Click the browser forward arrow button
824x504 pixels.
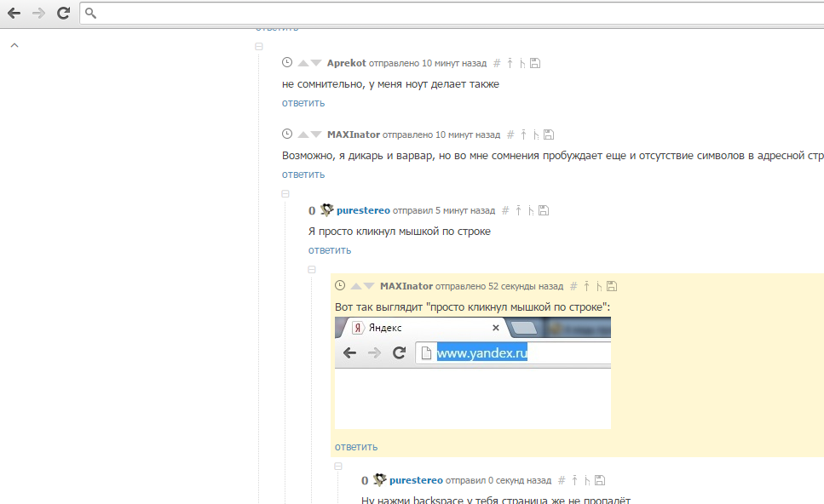point(38,13)
